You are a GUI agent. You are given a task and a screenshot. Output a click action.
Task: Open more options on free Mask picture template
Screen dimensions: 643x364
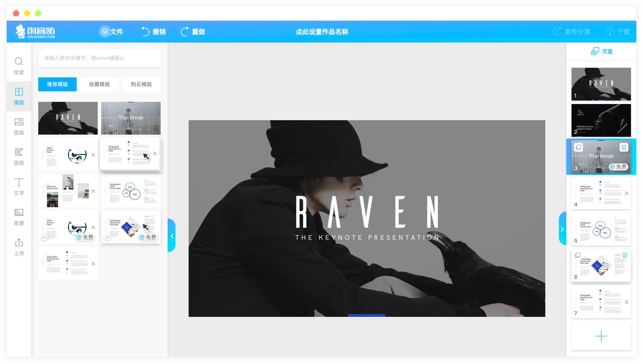[x=44, y=237]
